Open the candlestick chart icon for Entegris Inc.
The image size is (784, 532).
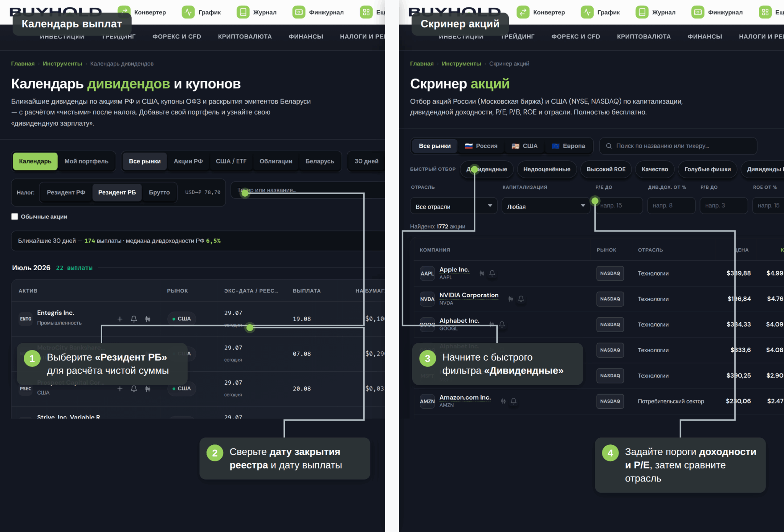[148, 319]
